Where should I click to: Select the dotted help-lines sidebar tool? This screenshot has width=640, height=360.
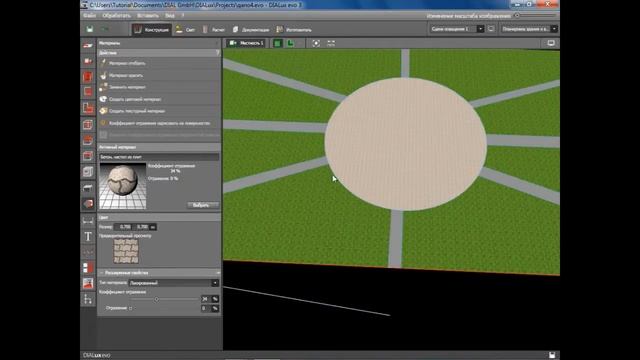pyautogui.click(x=88, y=252)
